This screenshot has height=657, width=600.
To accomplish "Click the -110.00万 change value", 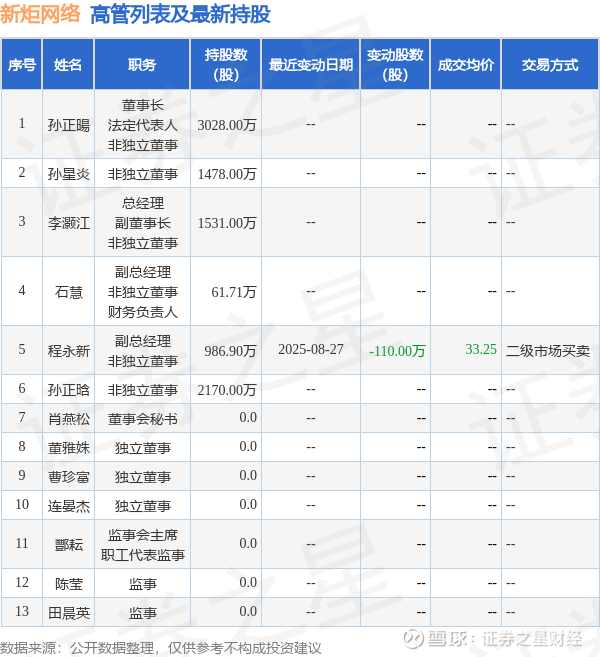I will [397, 350].
